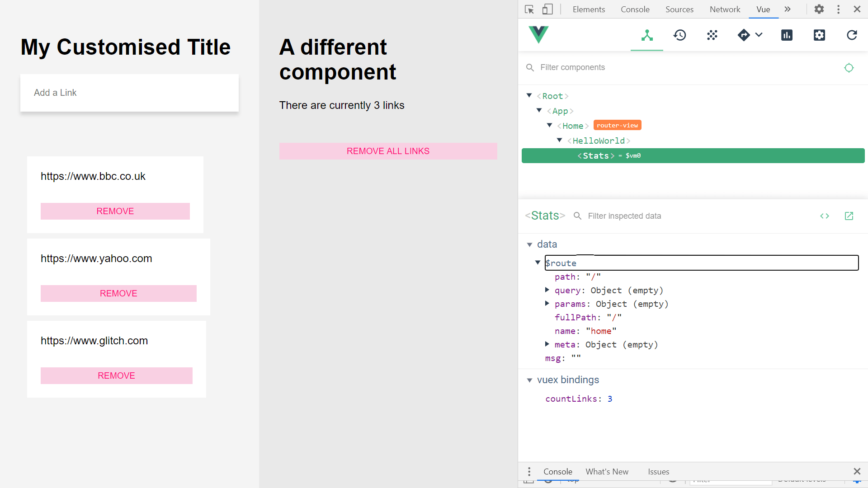Open the Events panel dots icon

pyautogui.click(x=712, y=35)
